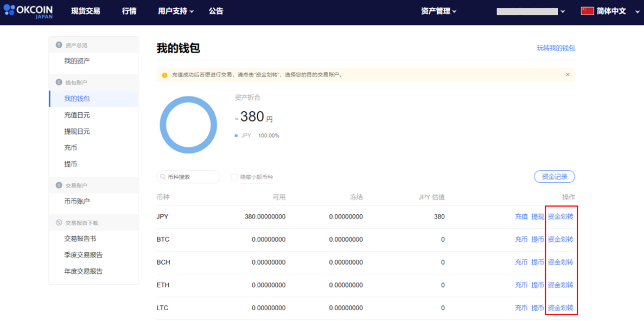Toggle the 隐藏小额币种 checkbox
The image size is (644, 321).
click(x=234, y=177)
